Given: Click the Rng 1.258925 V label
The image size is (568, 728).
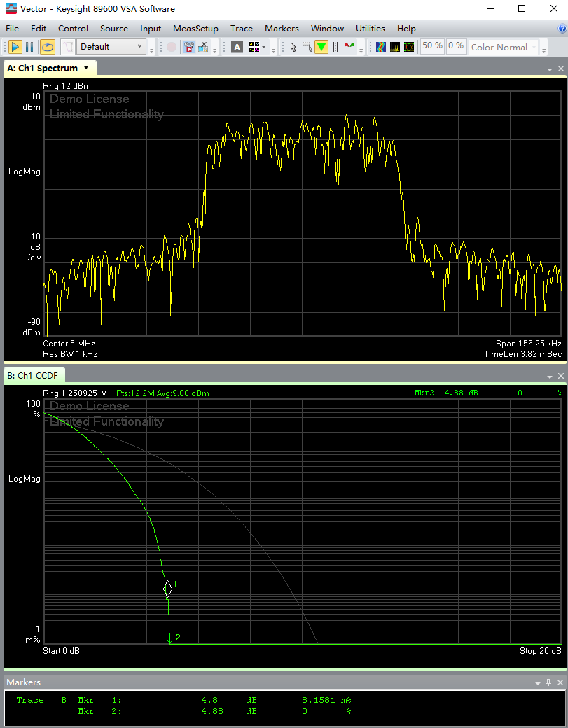Looking at the screenshot, I should coord(74,393).
